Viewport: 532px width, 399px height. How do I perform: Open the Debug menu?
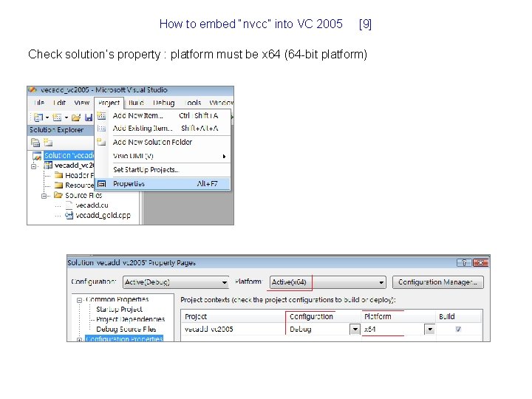163,103
